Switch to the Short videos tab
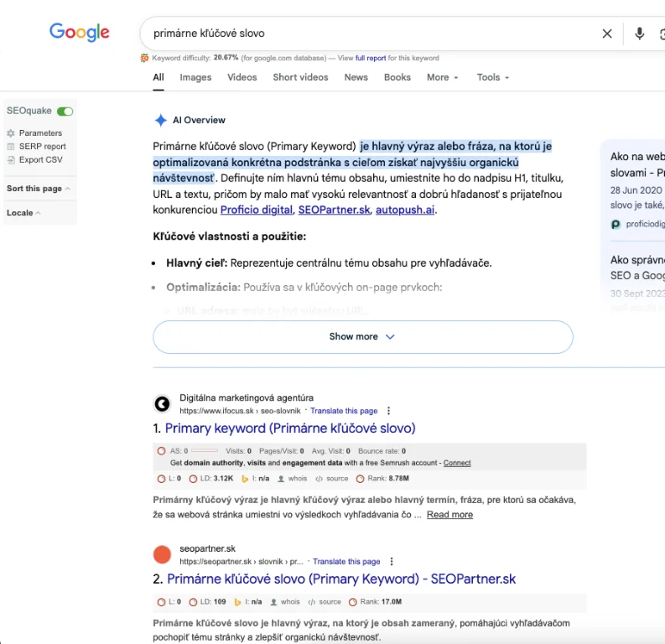 tap(300, 77)
